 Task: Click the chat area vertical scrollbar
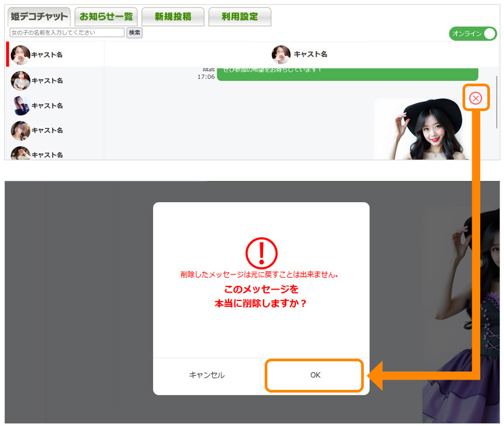pos(497,102)
